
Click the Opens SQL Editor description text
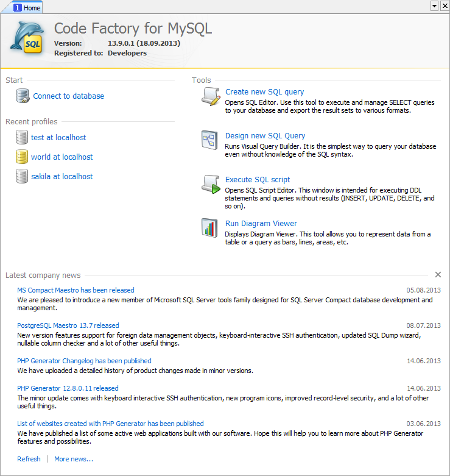point(329,107)
